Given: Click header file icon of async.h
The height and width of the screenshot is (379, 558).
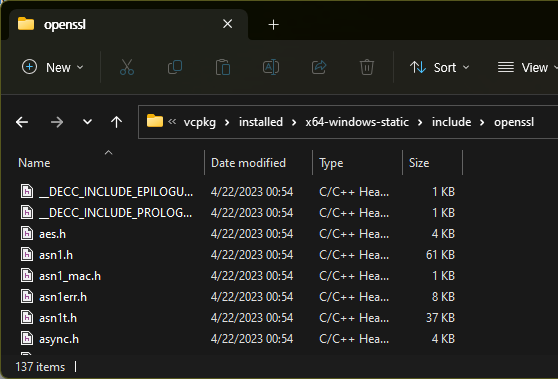Looking at the screenshot, I should (x=27, y=338).
